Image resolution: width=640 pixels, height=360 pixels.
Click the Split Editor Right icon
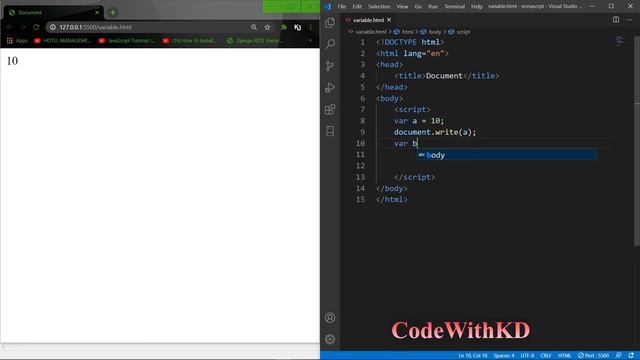coord(616,20)
